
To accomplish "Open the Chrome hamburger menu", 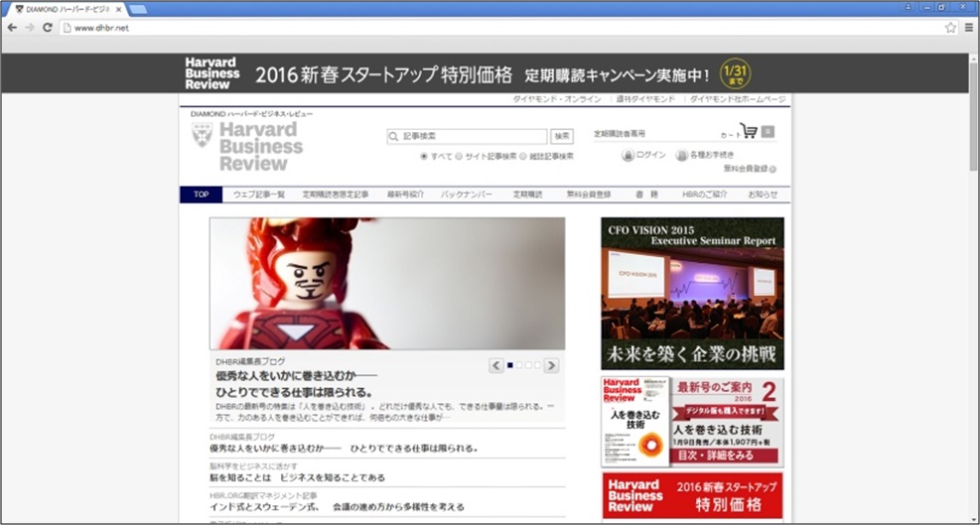I will [969, 28].
